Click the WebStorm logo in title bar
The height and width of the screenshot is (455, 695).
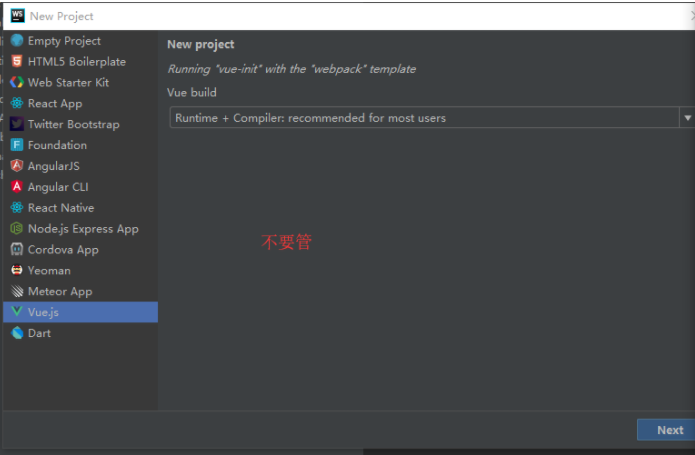point(17,16)
